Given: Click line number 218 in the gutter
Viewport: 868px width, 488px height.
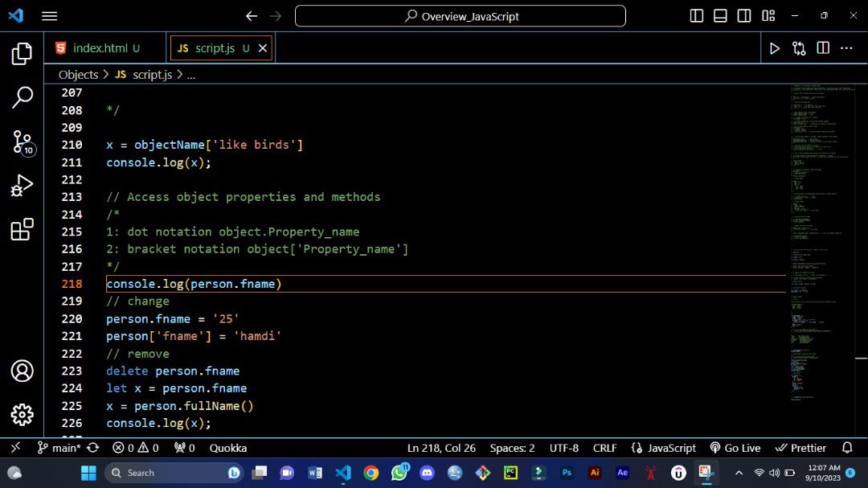Looking at the screenshot, I should [x=72, y=284].
